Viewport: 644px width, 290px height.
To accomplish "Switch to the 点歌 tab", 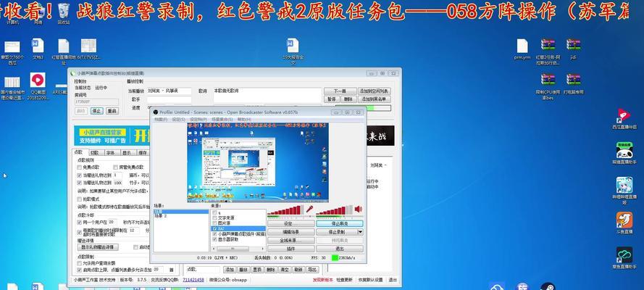I will click(x=79, y=152).
